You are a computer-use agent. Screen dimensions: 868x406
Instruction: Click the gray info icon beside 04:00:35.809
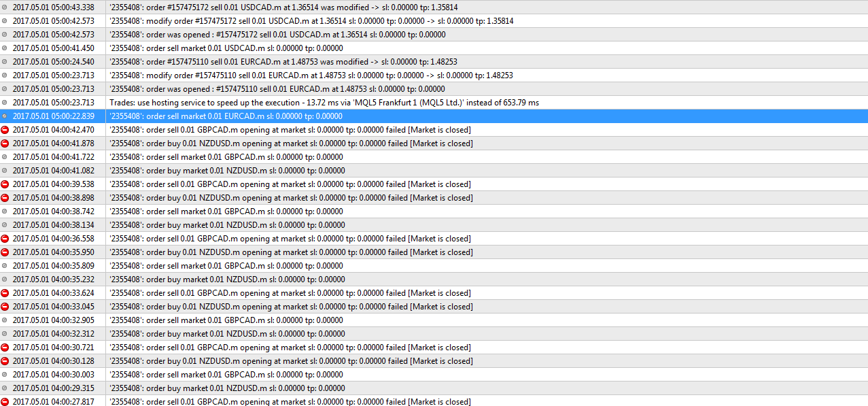click(x=5, y=266)
